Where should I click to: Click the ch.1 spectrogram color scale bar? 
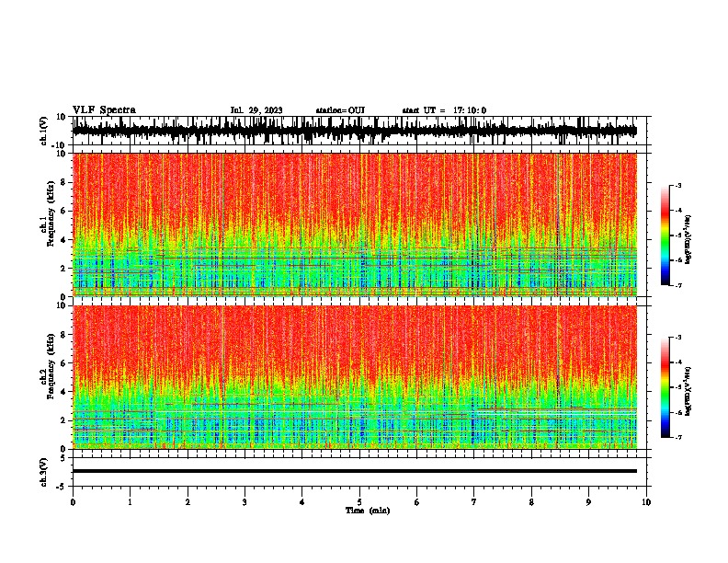click(665, 236)
